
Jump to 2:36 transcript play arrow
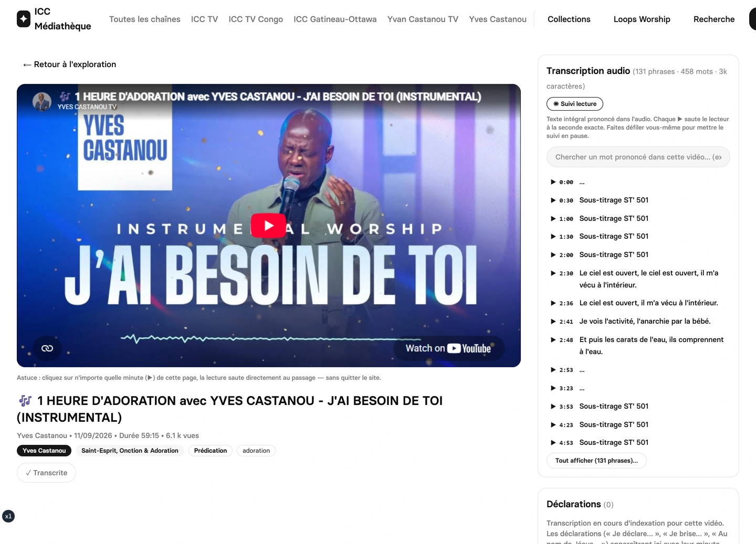point(553,303)
